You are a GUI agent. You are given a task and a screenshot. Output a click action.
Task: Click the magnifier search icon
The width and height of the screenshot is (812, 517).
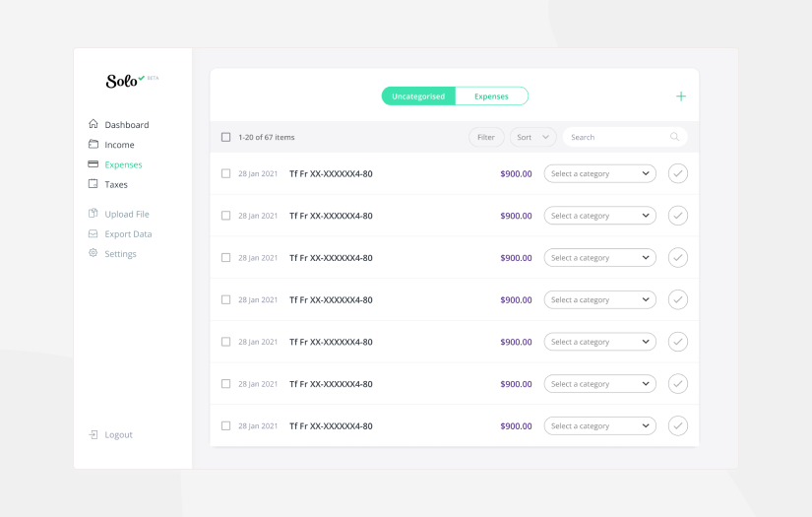click(674, 137)
